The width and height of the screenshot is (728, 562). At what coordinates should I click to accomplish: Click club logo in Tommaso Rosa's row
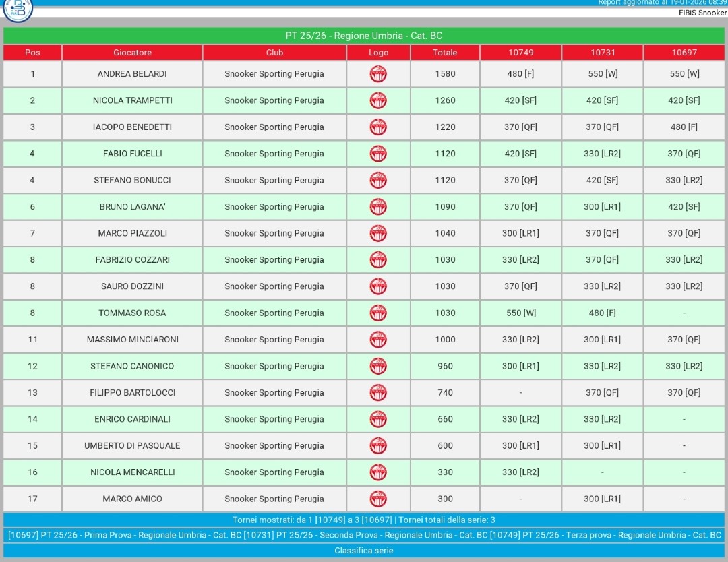click(x=378, y=313)
